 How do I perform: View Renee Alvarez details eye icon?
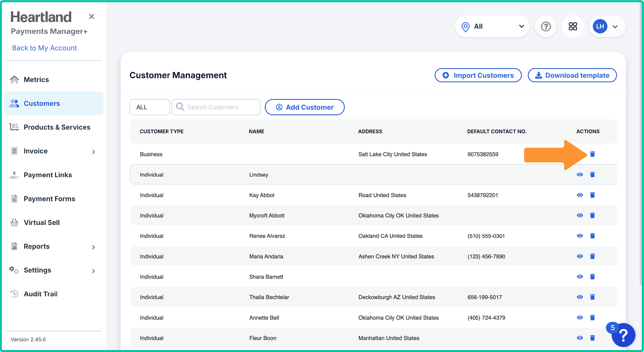[x=580, y=236]
